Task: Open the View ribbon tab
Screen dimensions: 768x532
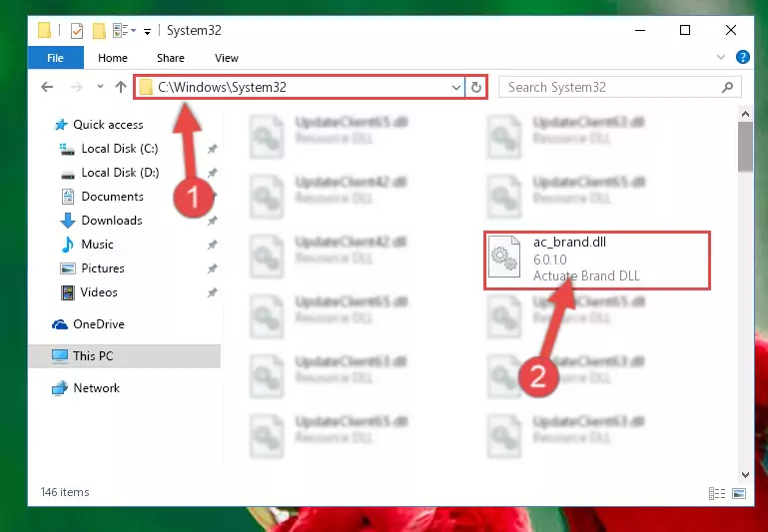Action: pyautogui.click(x=227, y=58)
